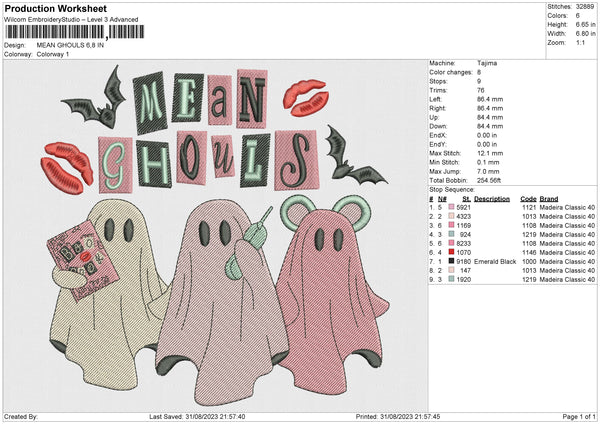Click the red lips right of the letter N
Viewport: 600px width, 424px height.
[x=306, y=98]
